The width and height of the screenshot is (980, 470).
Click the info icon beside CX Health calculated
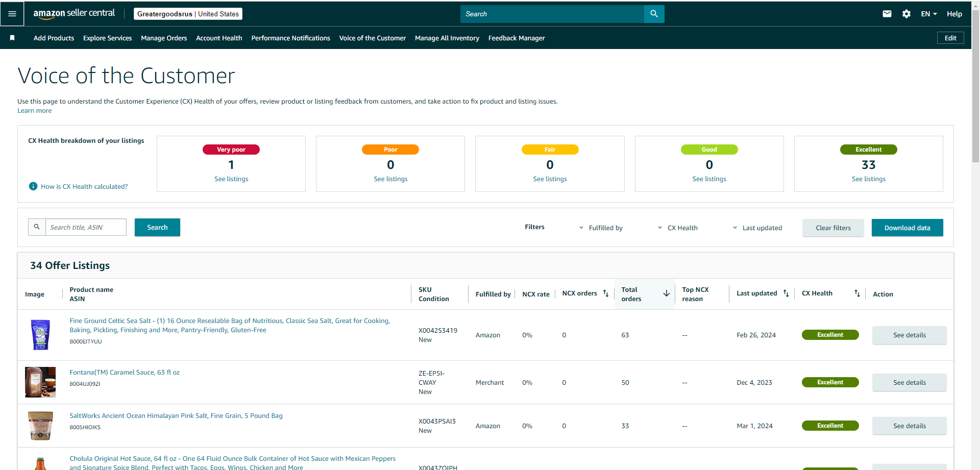pyautogui.click(x=33, y=186)
